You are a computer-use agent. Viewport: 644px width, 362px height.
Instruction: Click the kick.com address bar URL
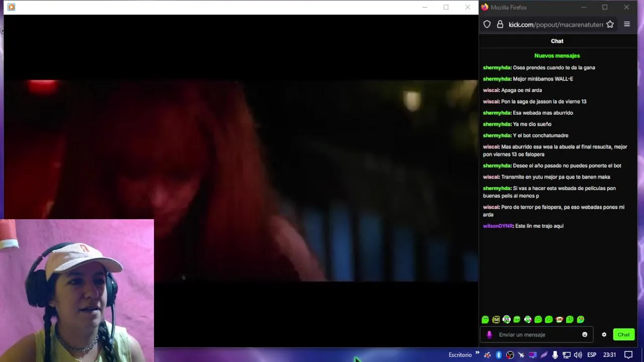tap(556, 24)
